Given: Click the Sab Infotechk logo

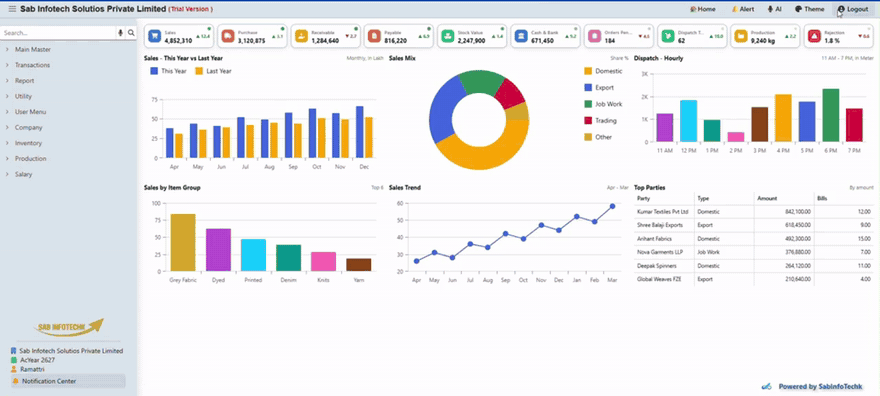Looking at the screenshot, I should point(68,327).
